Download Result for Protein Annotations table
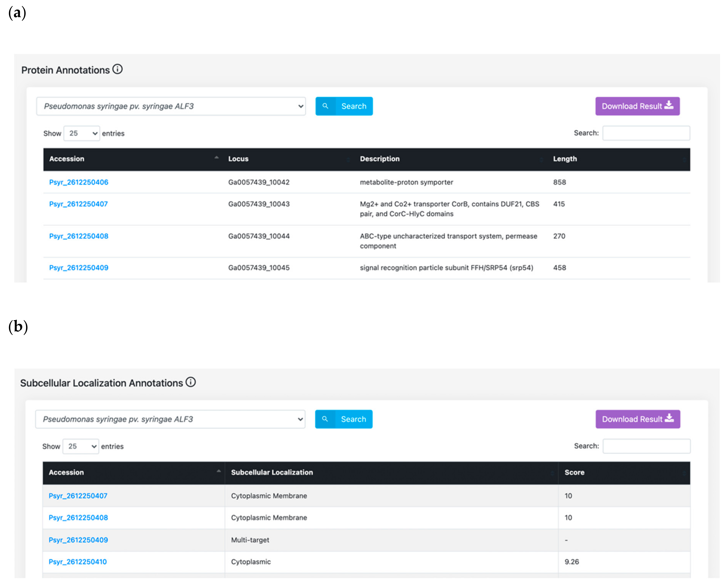Screen dimensions: 727x588 (637, 106)
